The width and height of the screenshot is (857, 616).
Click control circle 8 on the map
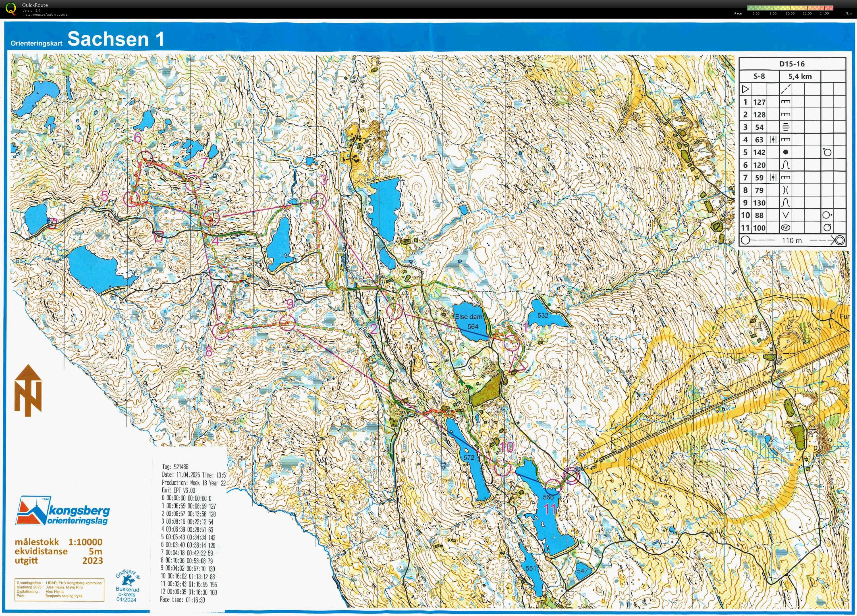[220, 331]
